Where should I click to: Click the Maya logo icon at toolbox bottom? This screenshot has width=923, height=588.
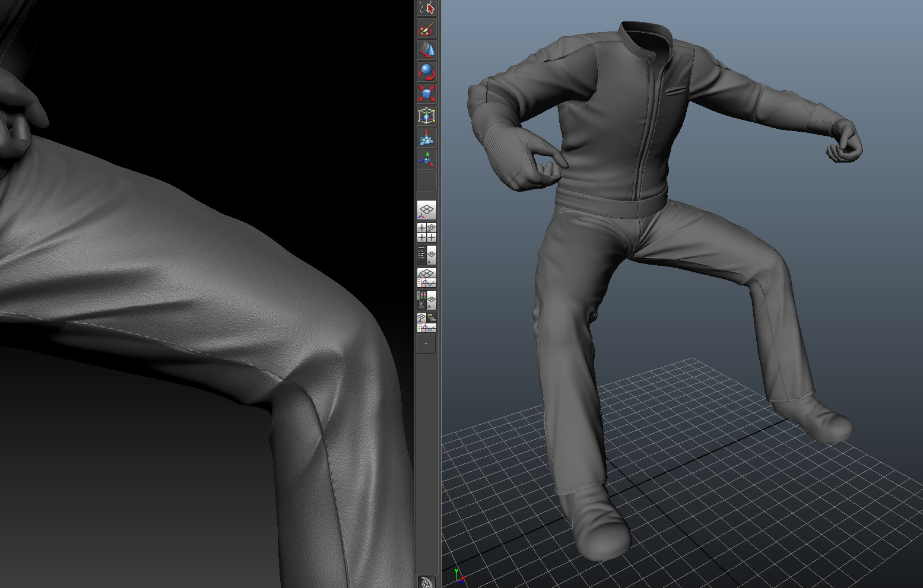click(x=426, y=582)
